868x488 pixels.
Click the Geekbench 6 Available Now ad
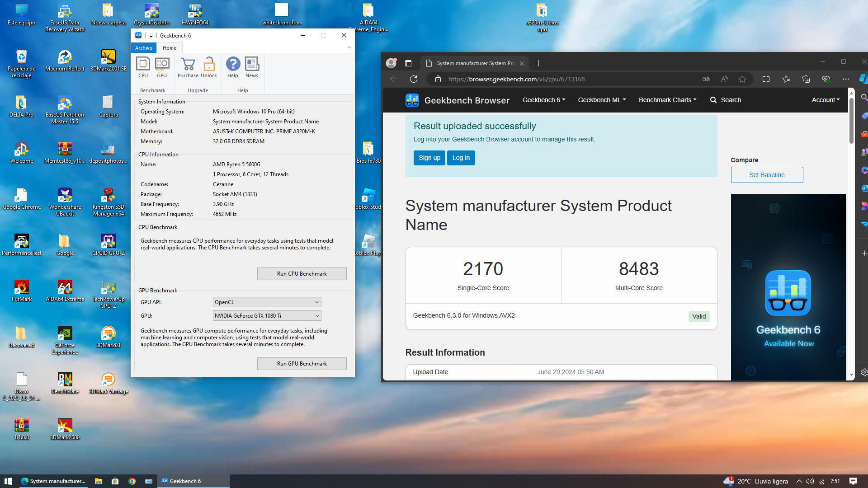pos(788,287)
